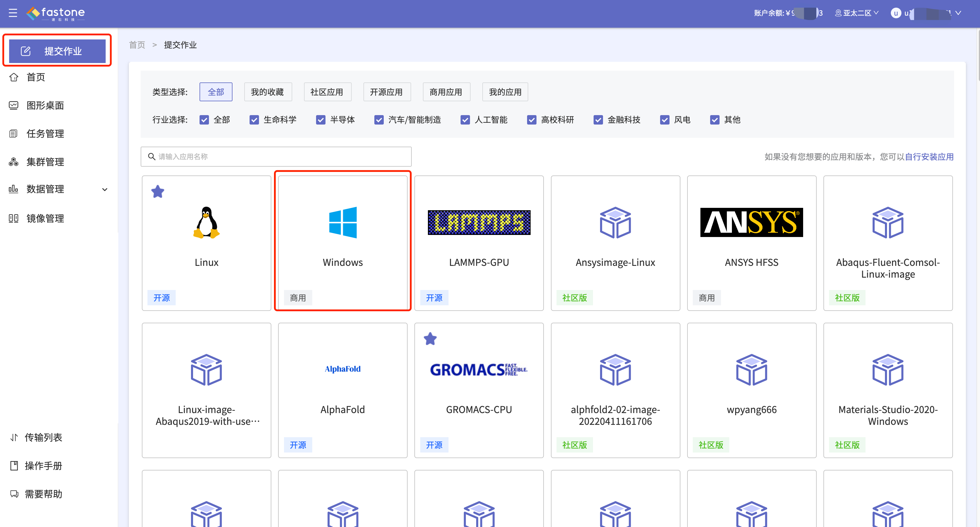Click the AlphaFold logo

343,369
